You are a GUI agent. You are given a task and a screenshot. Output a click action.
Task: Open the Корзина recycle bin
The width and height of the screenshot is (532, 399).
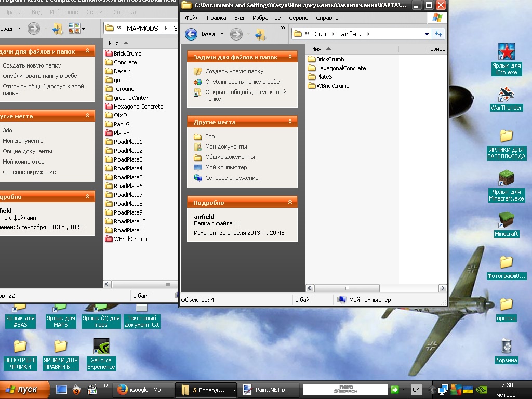pyautogui.click(x=506, y=347)
